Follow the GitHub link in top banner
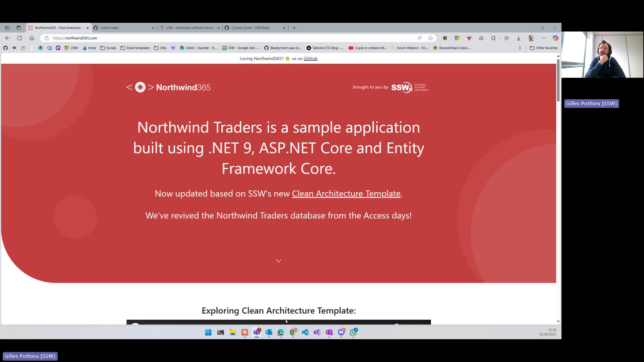 pos(310,58)
